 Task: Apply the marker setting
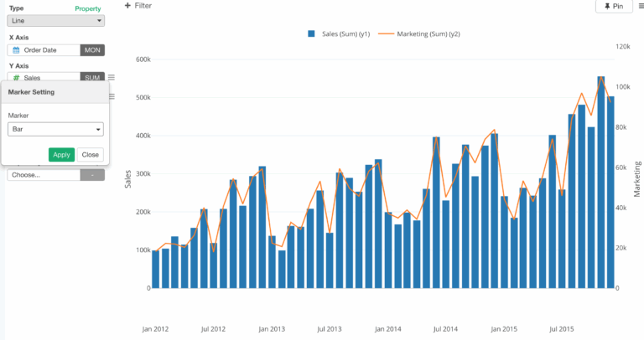pyautogui.click(x=61, y=154)
